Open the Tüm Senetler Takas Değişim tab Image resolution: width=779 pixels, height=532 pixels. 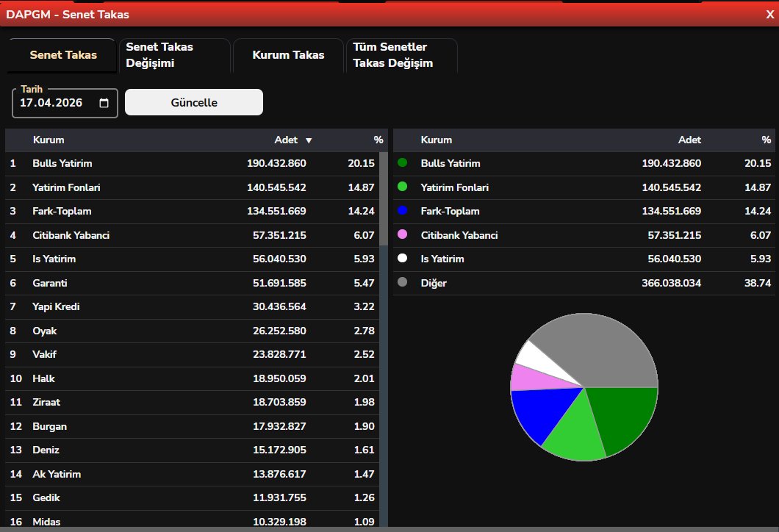pos(401,55)
